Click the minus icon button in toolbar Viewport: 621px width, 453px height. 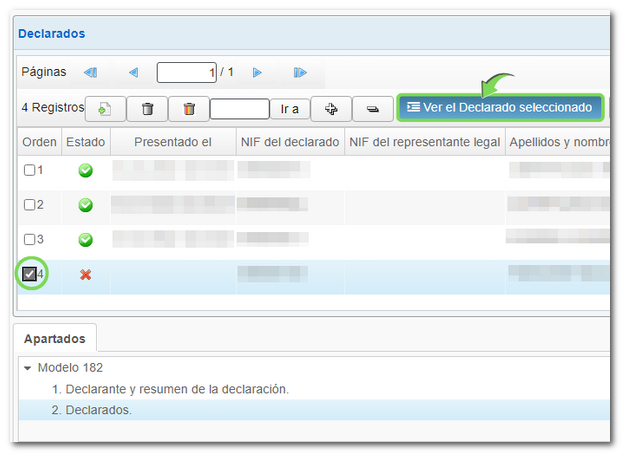pyautogui.click(x=372, y=108)
